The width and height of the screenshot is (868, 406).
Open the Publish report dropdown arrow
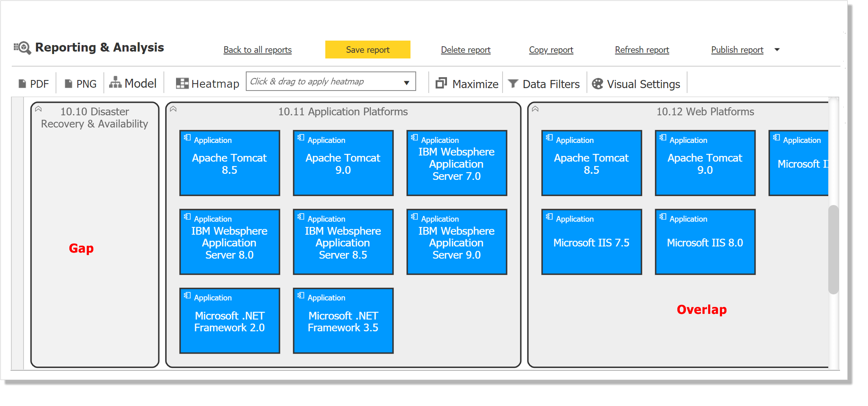coord(777,50)
